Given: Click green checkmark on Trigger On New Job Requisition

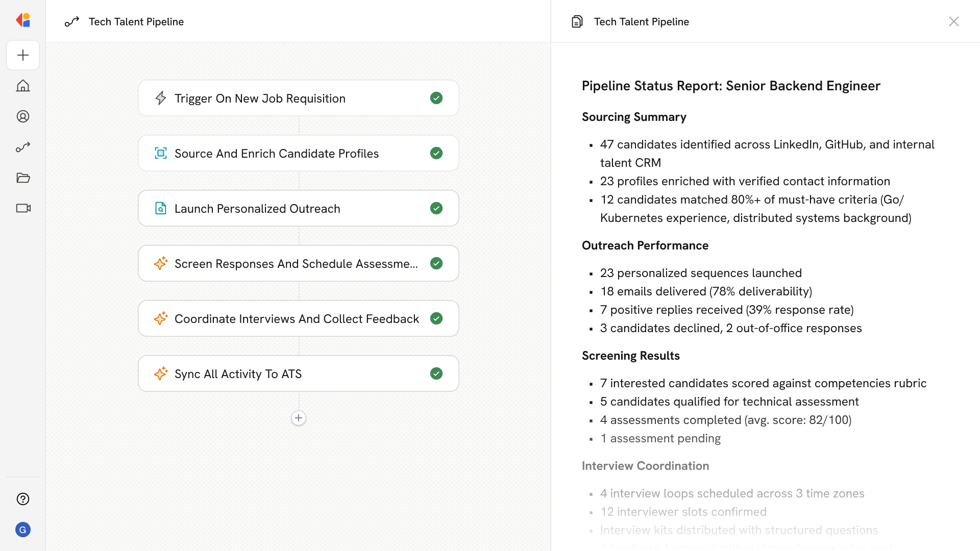Looking at the screenshot, I should click(x=436, y=98).
